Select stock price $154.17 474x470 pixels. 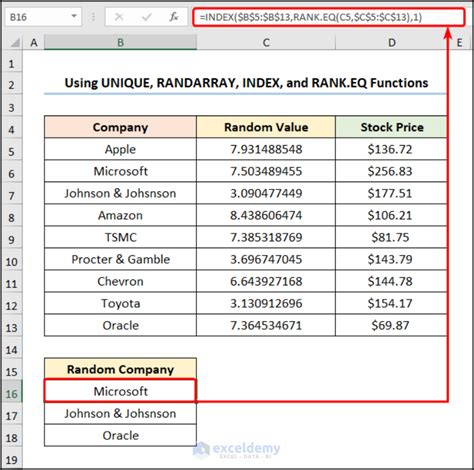391,303
